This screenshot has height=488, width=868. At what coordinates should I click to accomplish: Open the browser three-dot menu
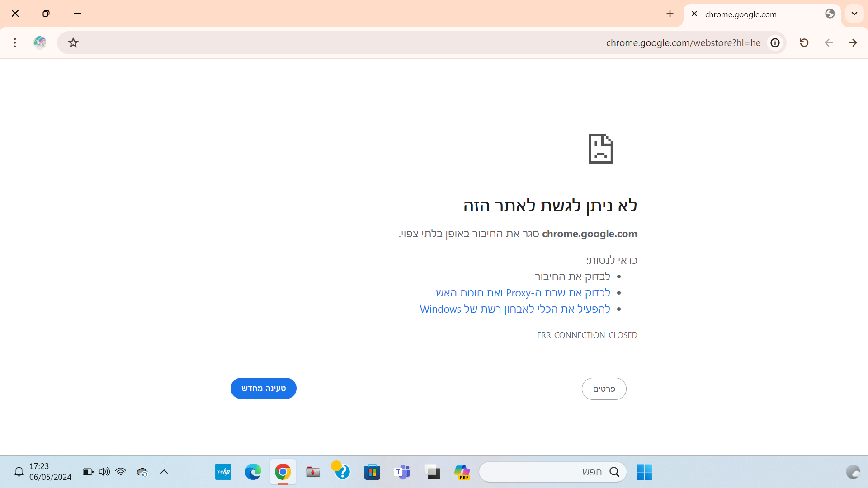[x=15, y=42]
